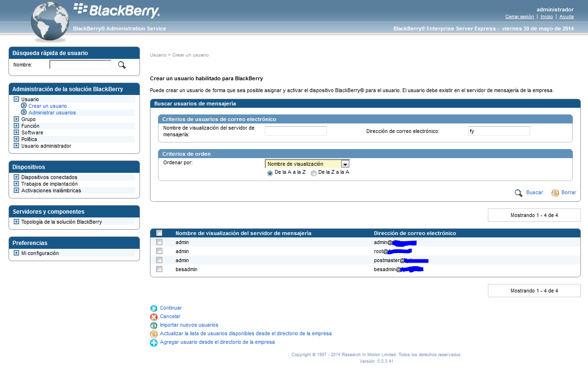
Task: Expand the Función tree node
Action: (16, 126)
